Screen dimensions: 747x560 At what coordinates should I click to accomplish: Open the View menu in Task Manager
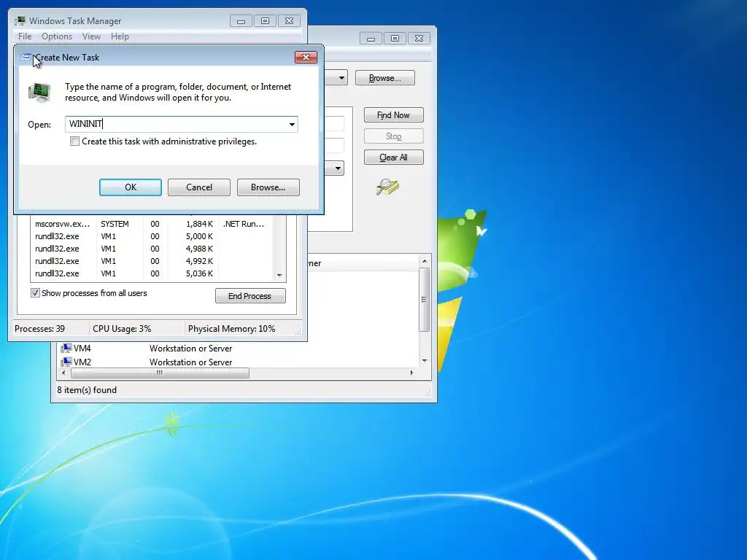pyautogui.click(x=91, y=36)
